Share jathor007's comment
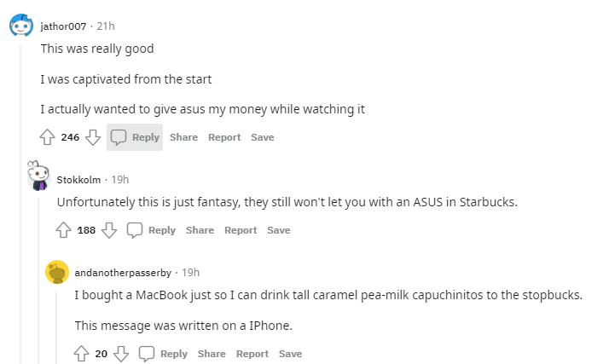This screenshot has height=364, width=603. click(x=183, y=137)
